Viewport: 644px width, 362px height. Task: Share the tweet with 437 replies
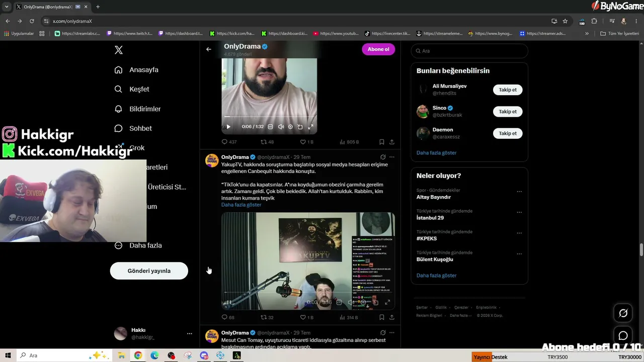(392, 142)
